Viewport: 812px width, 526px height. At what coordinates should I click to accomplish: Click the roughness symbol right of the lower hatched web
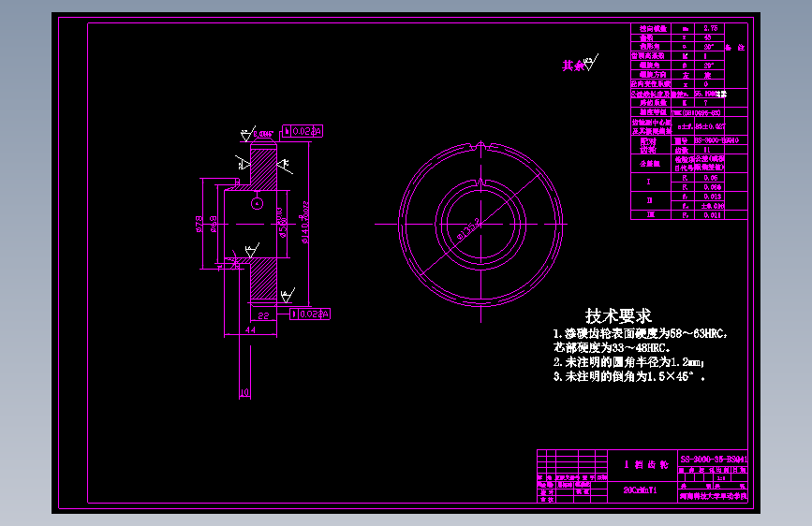pos(288,295)
